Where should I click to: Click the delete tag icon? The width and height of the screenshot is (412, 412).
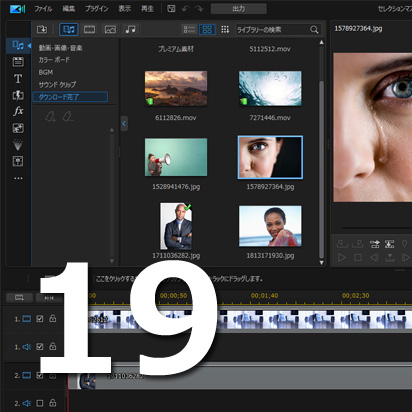point(68,117)
